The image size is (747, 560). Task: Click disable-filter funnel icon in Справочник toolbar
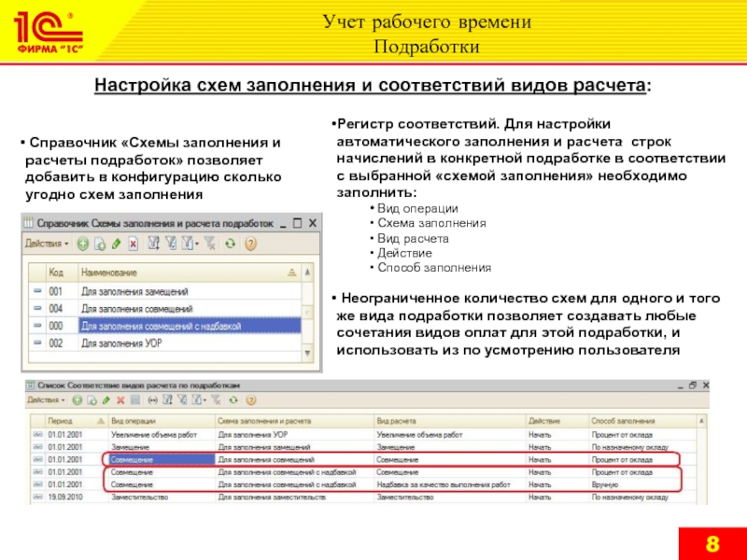209,244
